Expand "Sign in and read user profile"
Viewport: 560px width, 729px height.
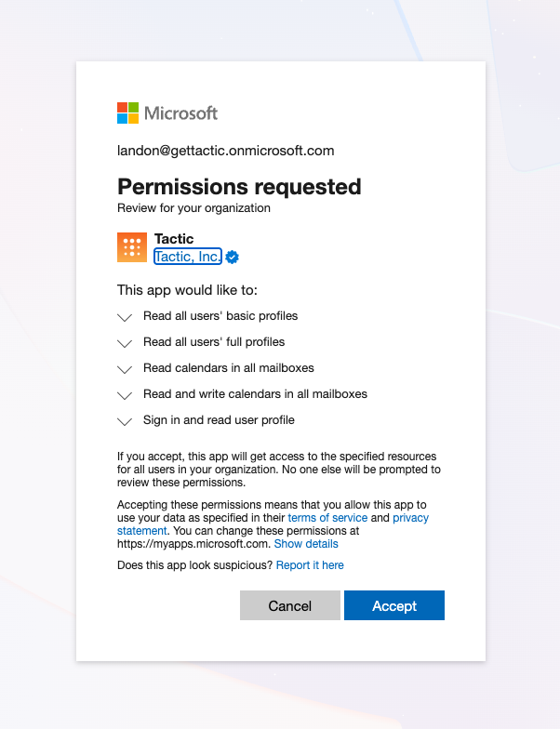126,421
